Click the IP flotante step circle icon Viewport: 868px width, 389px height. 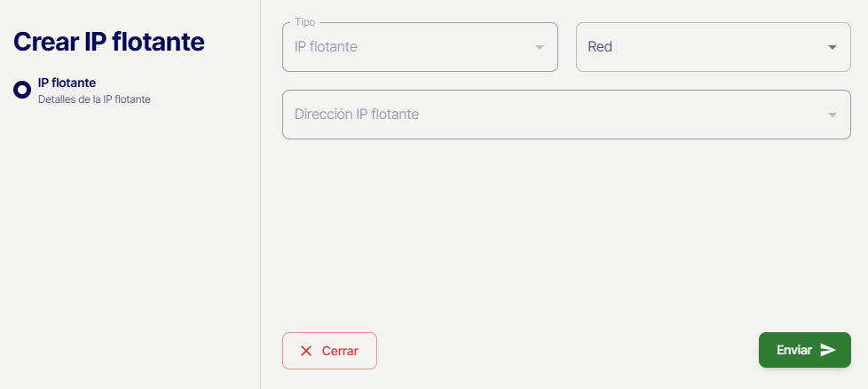click(x=22, y=90)
